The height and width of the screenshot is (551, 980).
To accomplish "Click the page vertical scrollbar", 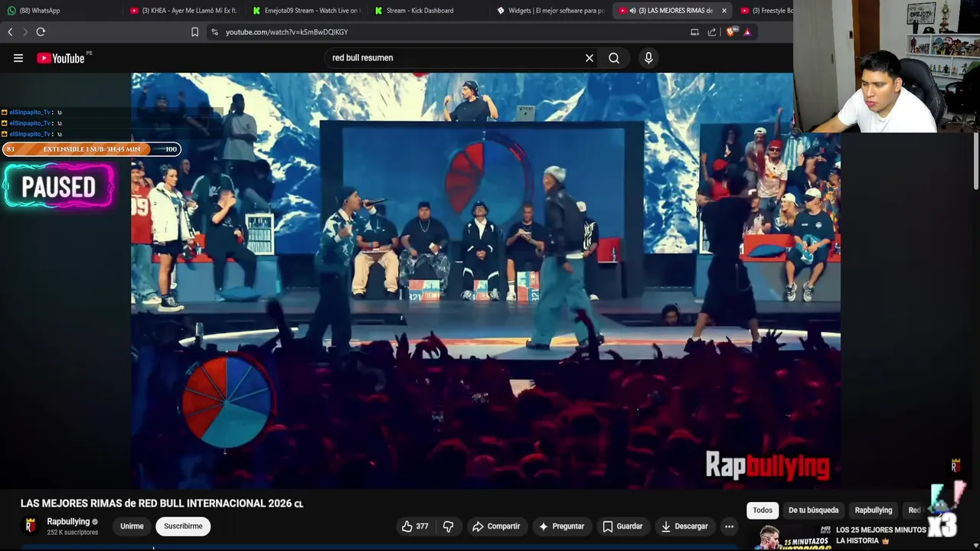I will pyautogui.click(x=975, y=161).
